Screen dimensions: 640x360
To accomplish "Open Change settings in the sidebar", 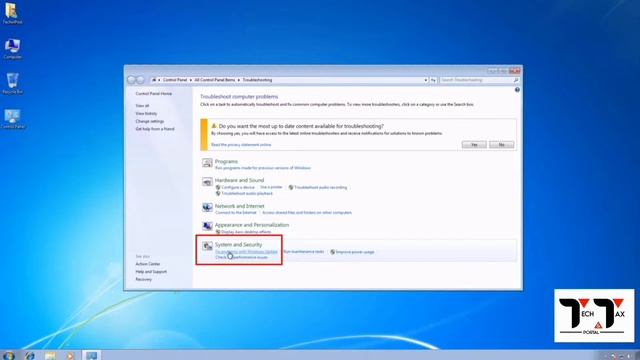I will [149, 121].
